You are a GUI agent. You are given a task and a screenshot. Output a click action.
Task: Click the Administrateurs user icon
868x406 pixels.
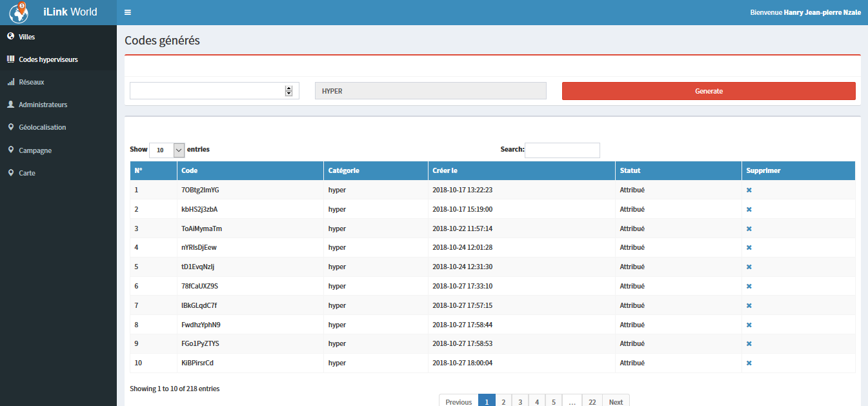pos(10,105)
